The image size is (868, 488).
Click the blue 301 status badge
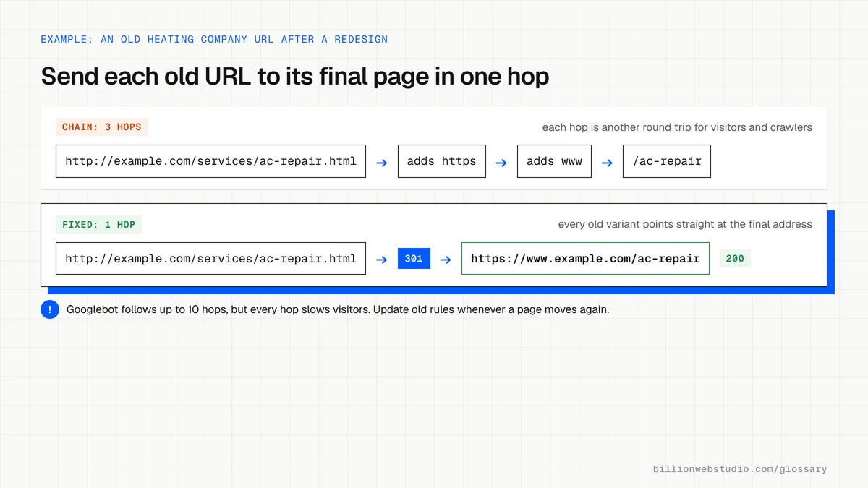click(414, 259)
